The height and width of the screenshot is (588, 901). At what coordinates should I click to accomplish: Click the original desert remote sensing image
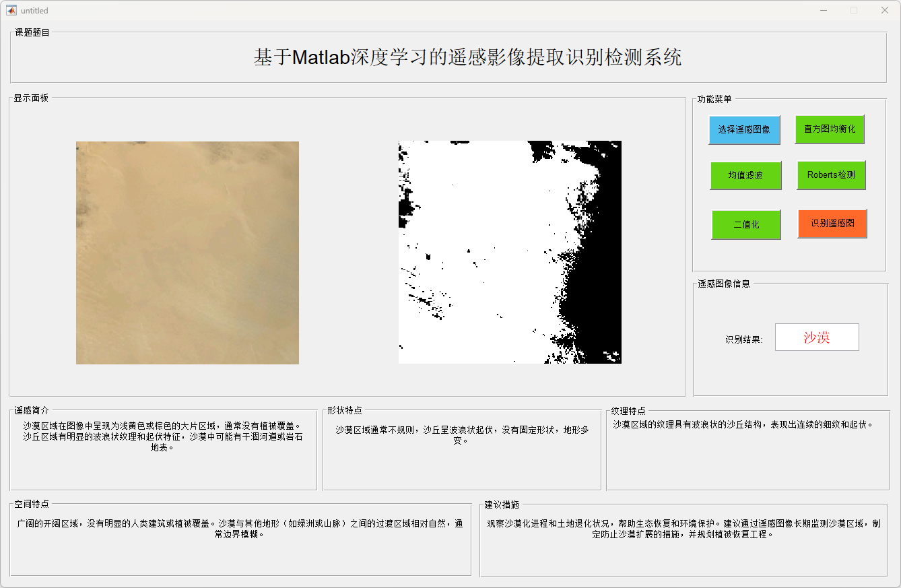point(187,253)
